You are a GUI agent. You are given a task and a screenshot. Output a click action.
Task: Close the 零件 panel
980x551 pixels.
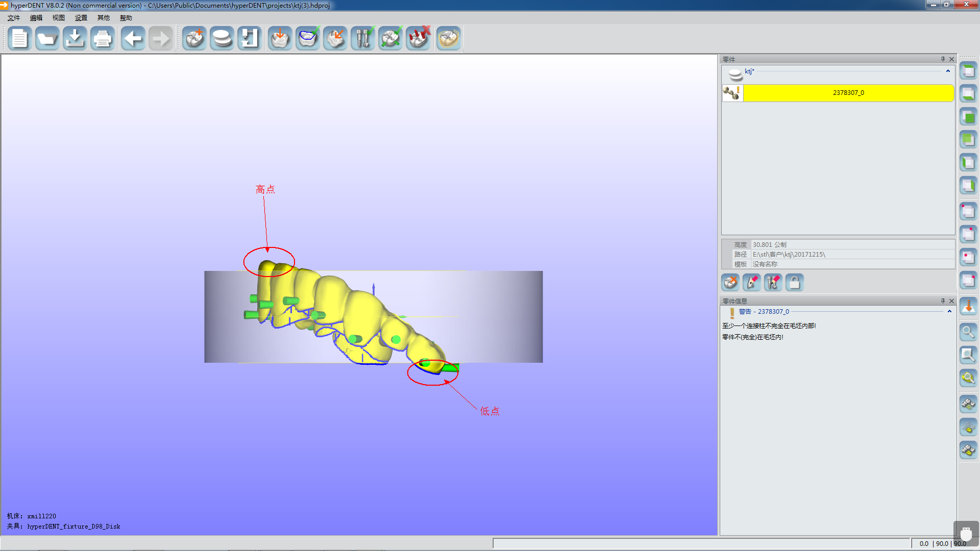[951, 59]
